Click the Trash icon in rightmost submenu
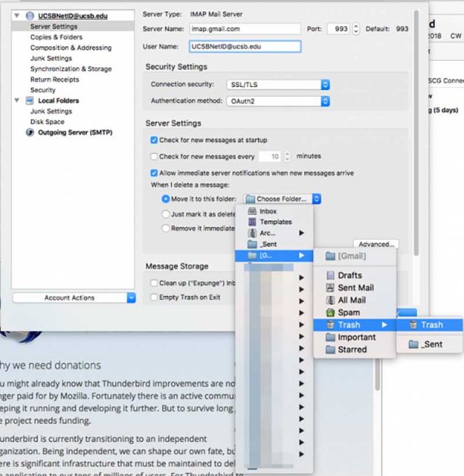 413,325
